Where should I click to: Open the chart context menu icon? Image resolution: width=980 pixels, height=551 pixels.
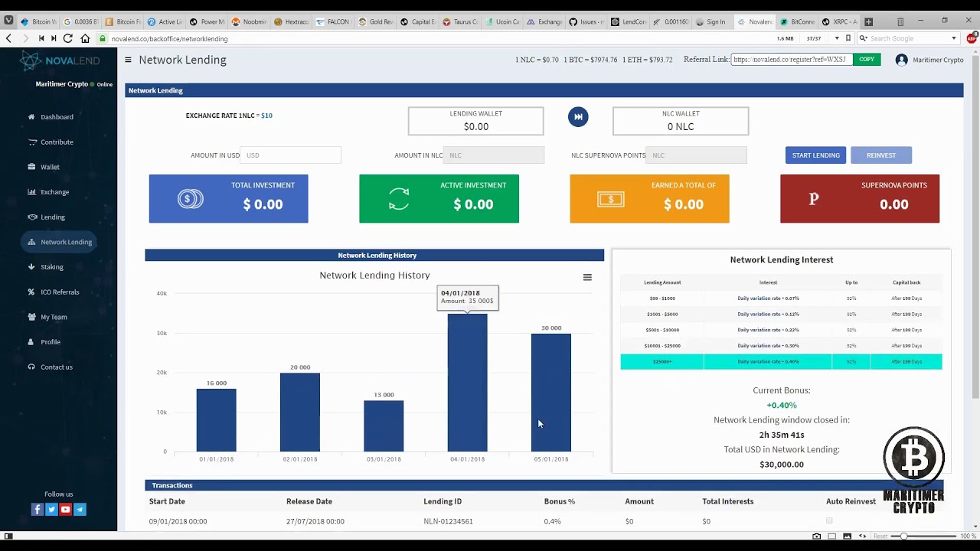(587, 277)
